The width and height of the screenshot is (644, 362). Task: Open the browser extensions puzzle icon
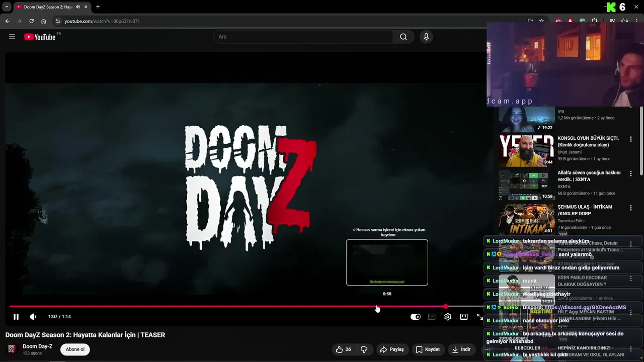click(594, 21)
